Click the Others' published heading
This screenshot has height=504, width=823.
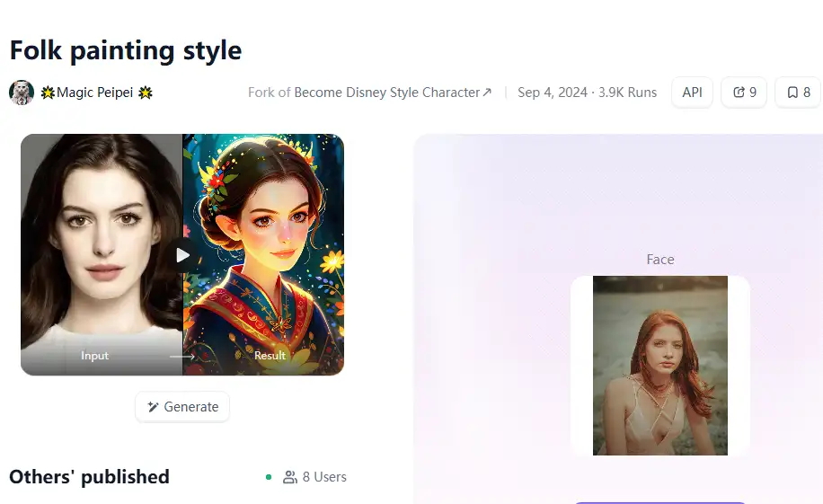click(89, 477)
